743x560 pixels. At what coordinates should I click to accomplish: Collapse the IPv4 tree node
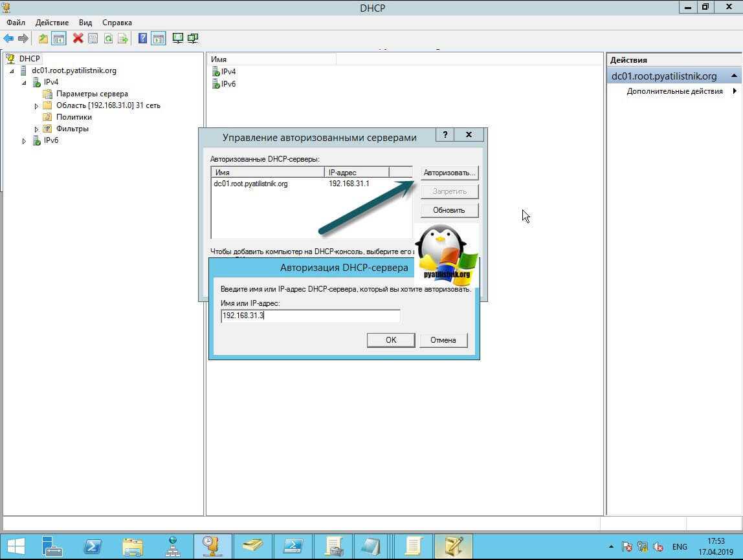coord(24,82)
